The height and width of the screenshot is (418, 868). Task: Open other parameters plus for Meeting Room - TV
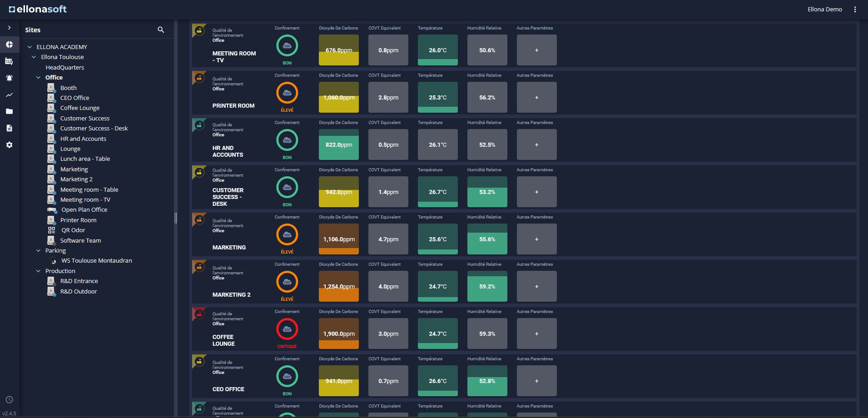[536, 50]
